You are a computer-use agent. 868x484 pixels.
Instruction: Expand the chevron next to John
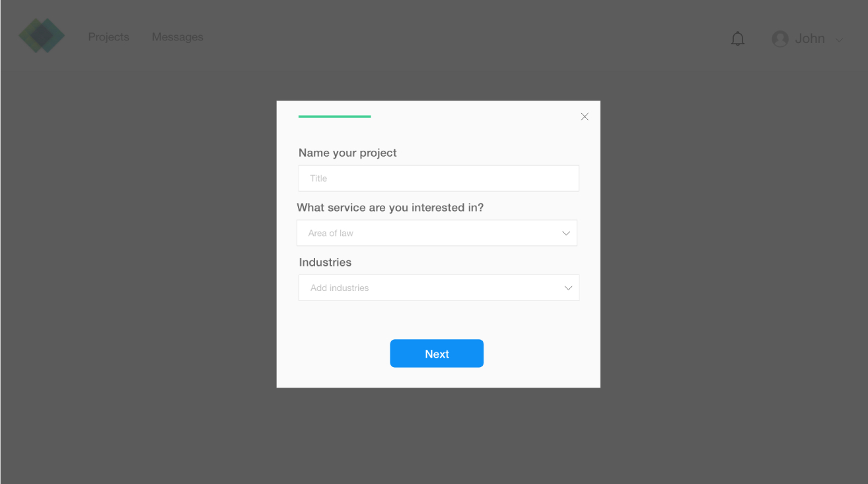pyautogui.click(x=839, y=40)
